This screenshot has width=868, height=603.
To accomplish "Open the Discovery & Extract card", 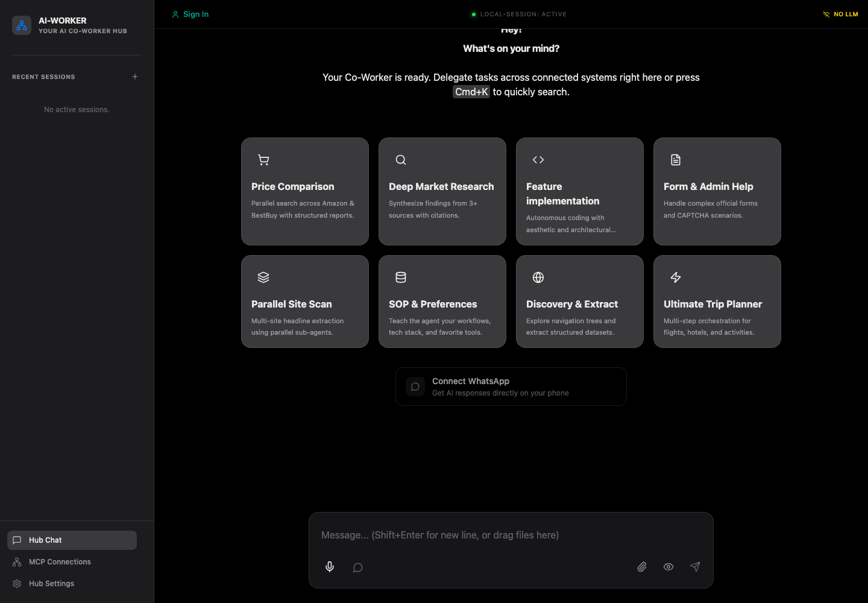I will 580,301.
